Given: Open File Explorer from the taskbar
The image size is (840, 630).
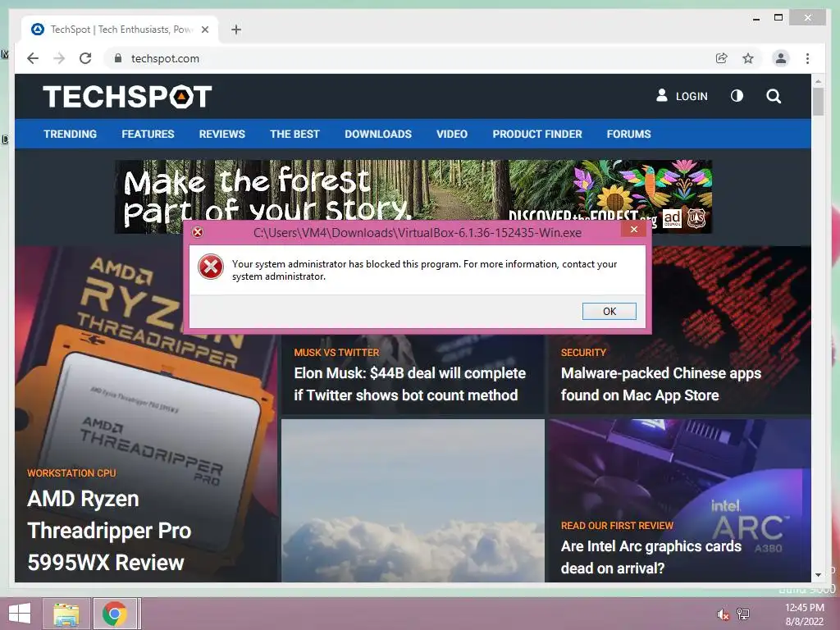Looking at the screenshot, I should point(66,614).
